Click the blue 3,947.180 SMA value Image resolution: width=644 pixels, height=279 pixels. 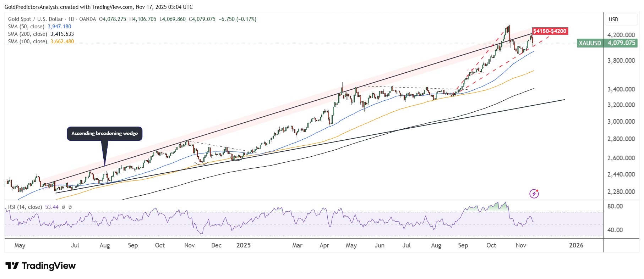click(x=59, y=27)
